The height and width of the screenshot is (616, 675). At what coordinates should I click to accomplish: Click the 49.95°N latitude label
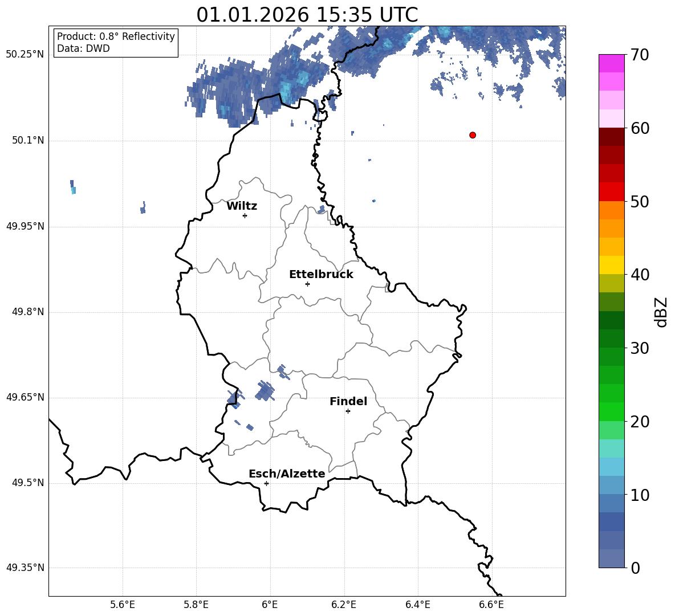pos(25,226)
